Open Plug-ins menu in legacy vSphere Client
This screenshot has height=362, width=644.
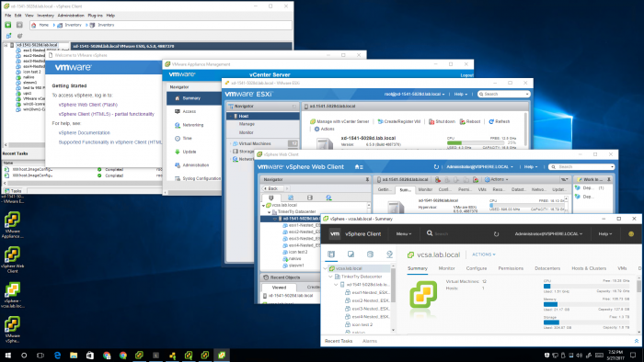[95, 16]
